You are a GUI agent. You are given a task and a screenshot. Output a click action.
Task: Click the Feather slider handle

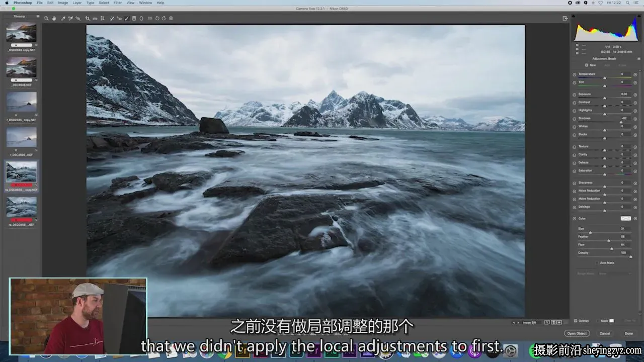point(608,240)
